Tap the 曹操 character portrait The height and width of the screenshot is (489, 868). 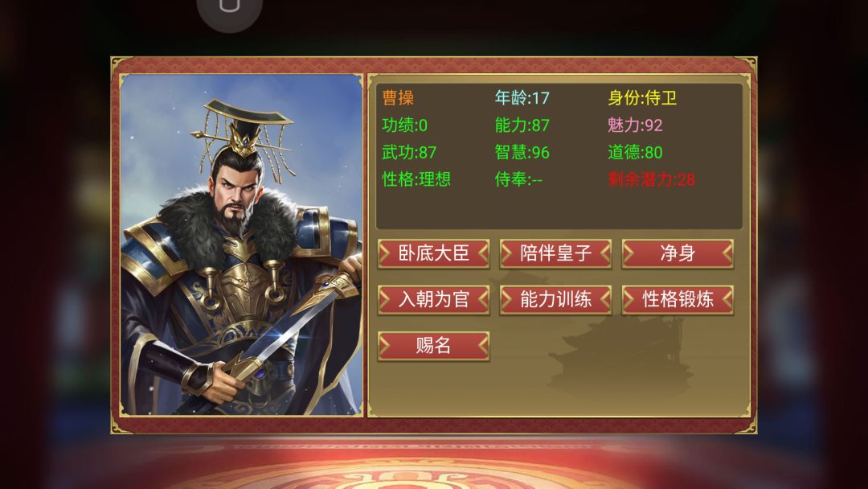241,244
